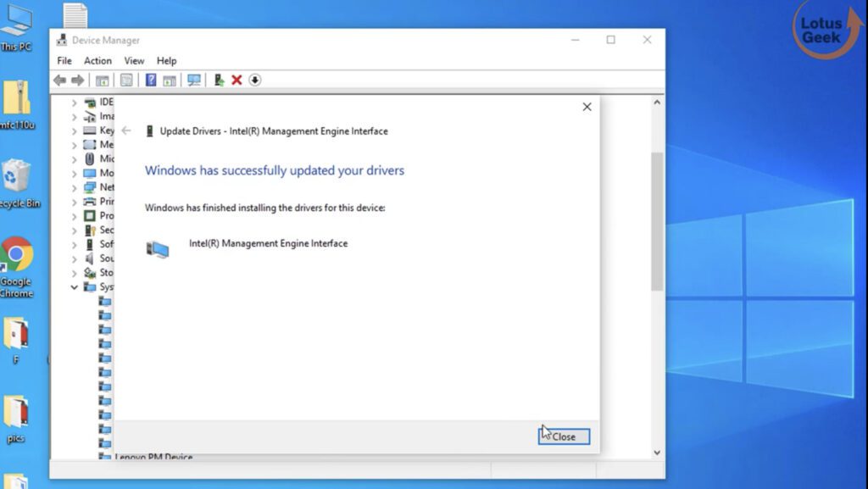This screenshot has width=868, height=489.
Task: Select the pics folder on the desktop
Action: click(x=16, y=420)
